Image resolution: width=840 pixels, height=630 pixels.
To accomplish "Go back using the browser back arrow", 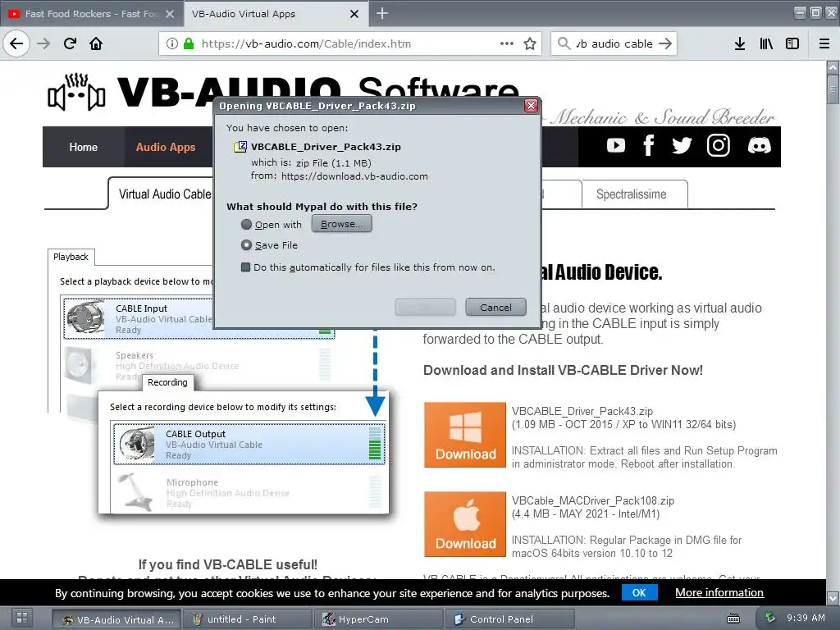I will [16, 43].
